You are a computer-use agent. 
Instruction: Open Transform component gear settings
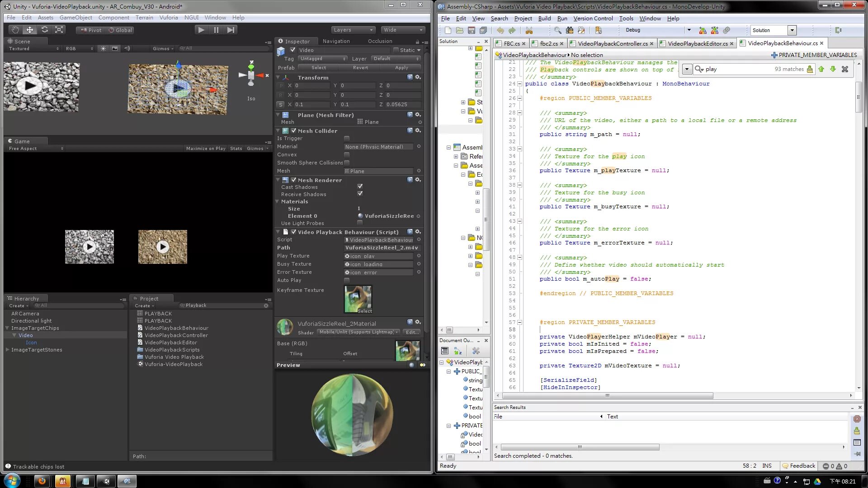418,77
